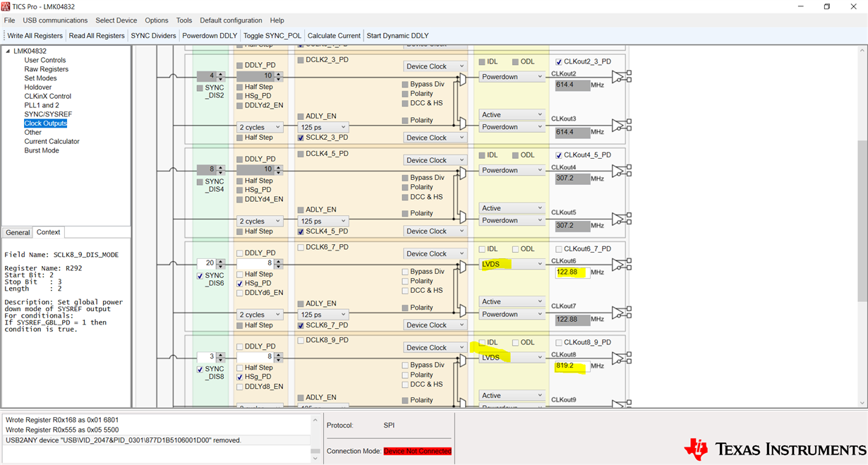
Task: Open Device Clock dropdown beside DCLK6_7_PD
Action: [435, 254]
